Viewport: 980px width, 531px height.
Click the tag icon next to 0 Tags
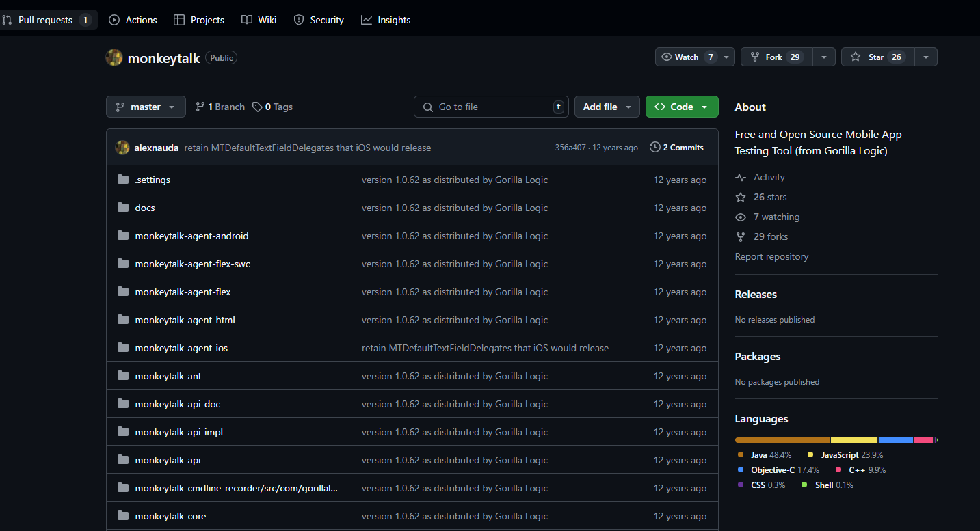pos(257,107)
